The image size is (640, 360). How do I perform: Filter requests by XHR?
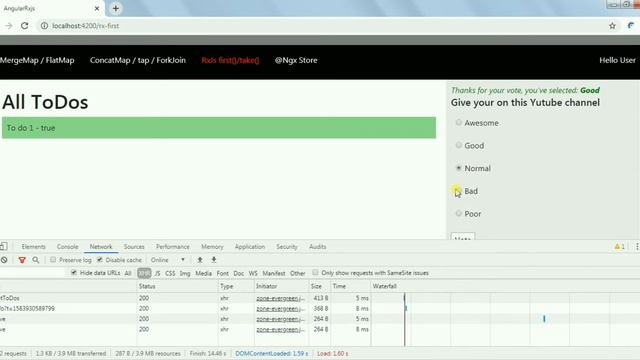point(144,273)
